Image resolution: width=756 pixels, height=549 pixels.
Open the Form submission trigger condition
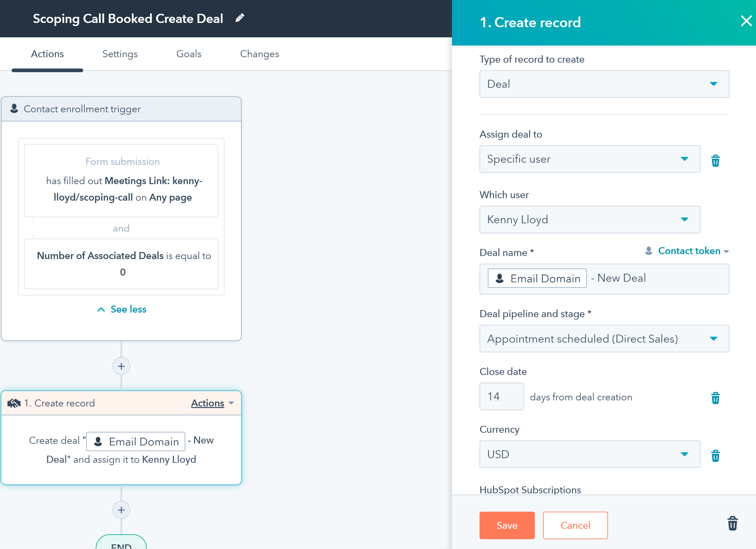pyautogui.click(x=121, y=180)
